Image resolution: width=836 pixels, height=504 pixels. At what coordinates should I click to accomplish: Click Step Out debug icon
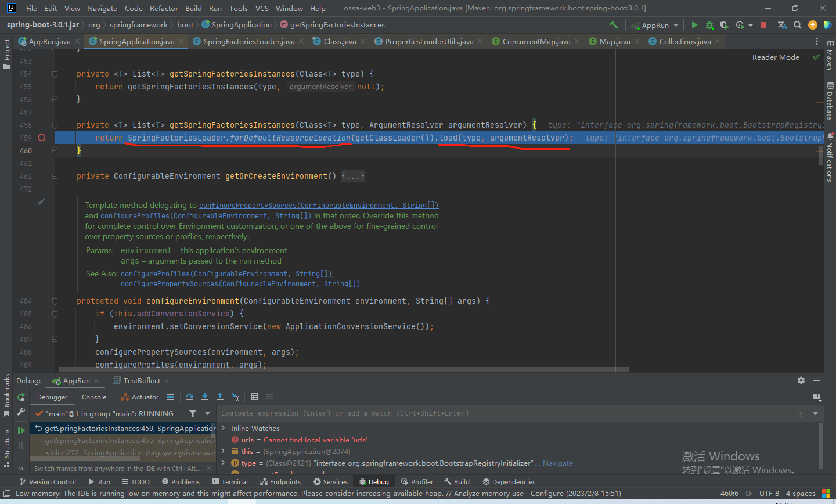pos(220,397)
